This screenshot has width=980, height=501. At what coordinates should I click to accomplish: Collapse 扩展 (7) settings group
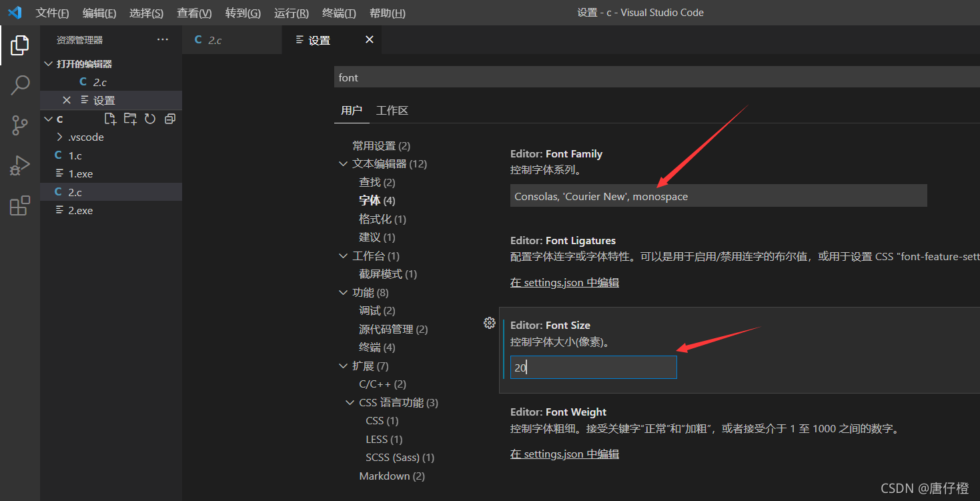tap(343, 366)
